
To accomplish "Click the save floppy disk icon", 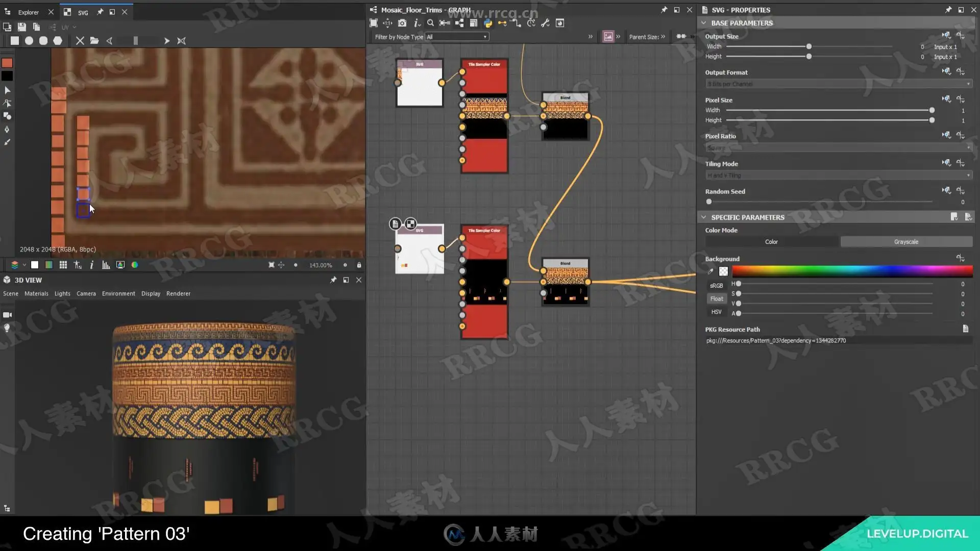I will click(21, 27).
